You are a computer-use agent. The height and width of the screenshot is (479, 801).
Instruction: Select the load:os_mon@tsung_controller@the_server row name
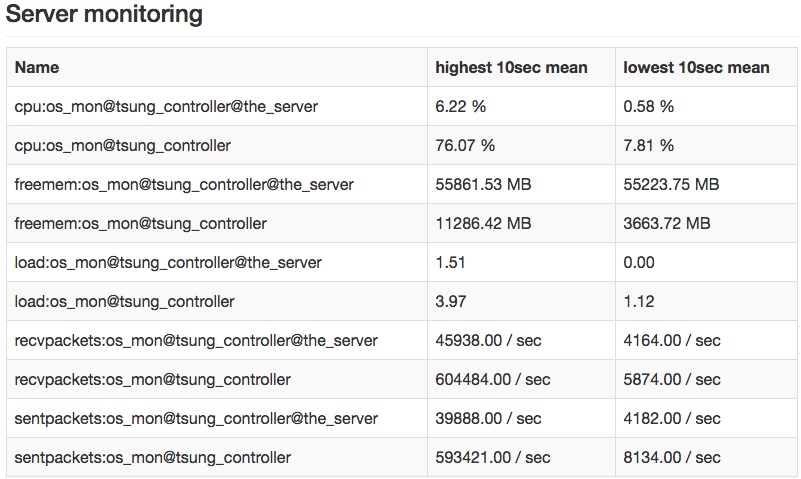(x=168, y=262)
